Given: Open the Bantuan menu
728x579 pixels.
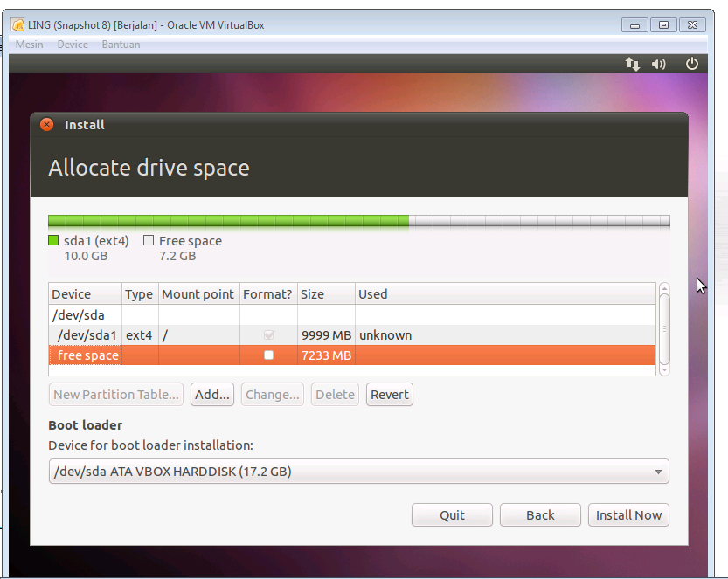Looking at the screenshot, I should 121,44.
